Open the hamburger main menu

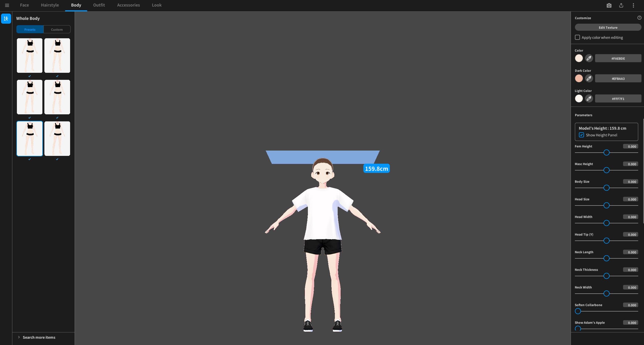click(x=7, y=5)
